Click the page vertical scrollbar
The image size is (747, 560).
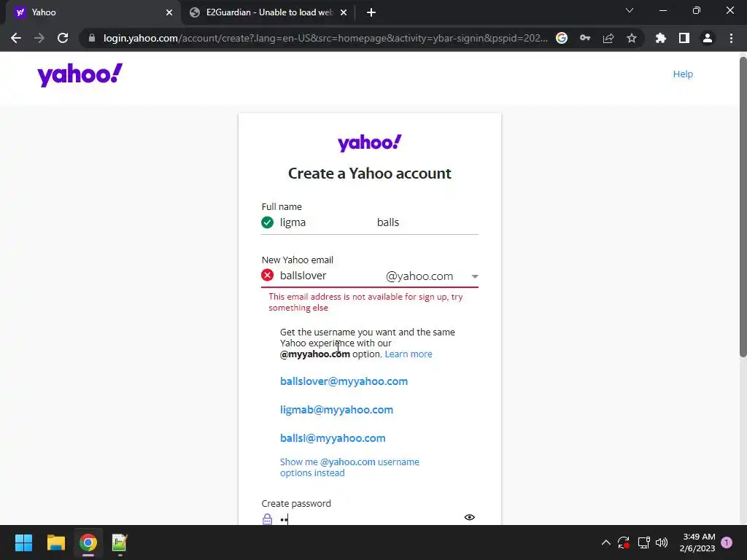[x=743, y=206]
